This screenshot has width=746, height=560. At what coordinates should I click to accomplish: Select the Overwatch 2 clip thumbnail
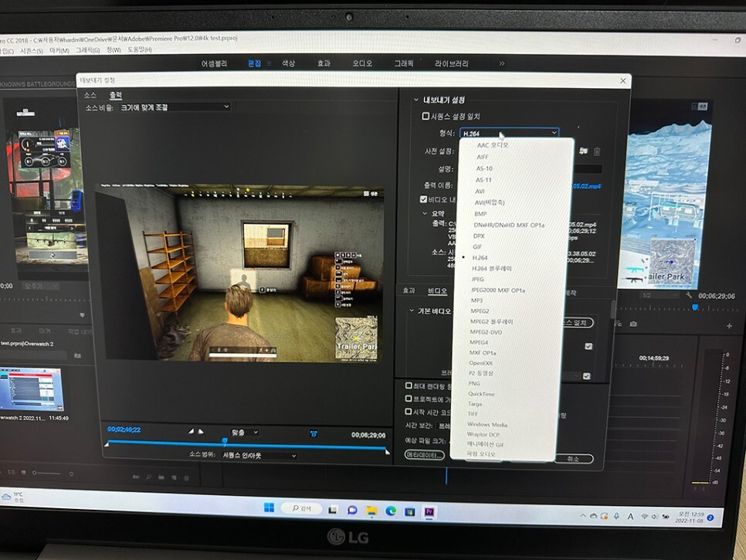pyautogui.click(x=32, y=389)
